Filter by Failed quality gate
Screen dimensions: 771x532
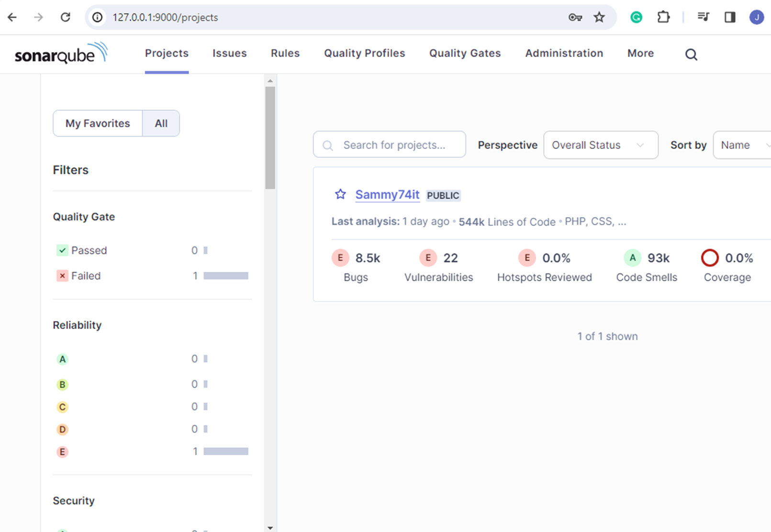click(86, 276)
